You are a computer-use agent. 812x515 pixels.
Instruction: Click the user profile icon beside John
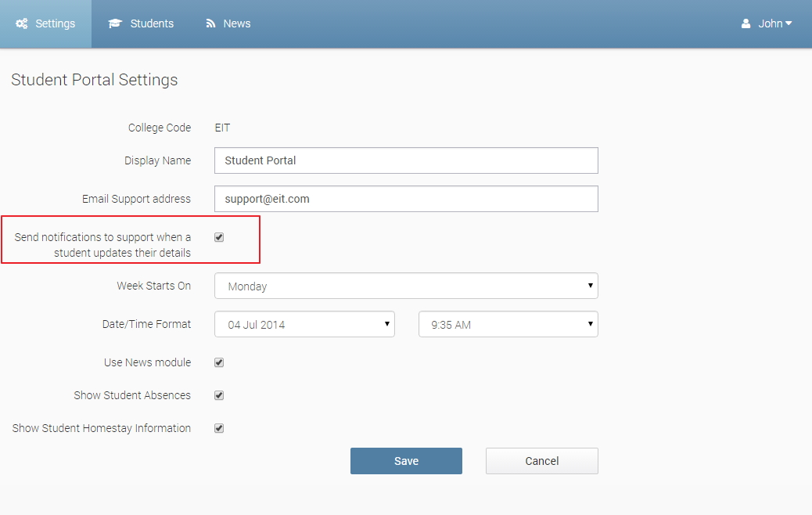(746, 23)
